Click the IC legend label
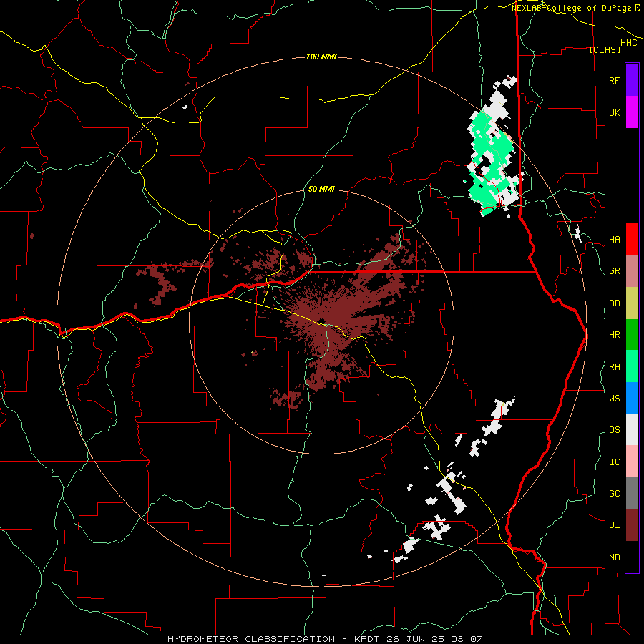Viewport: 644px width, 644px height. [x=614, y=462]
